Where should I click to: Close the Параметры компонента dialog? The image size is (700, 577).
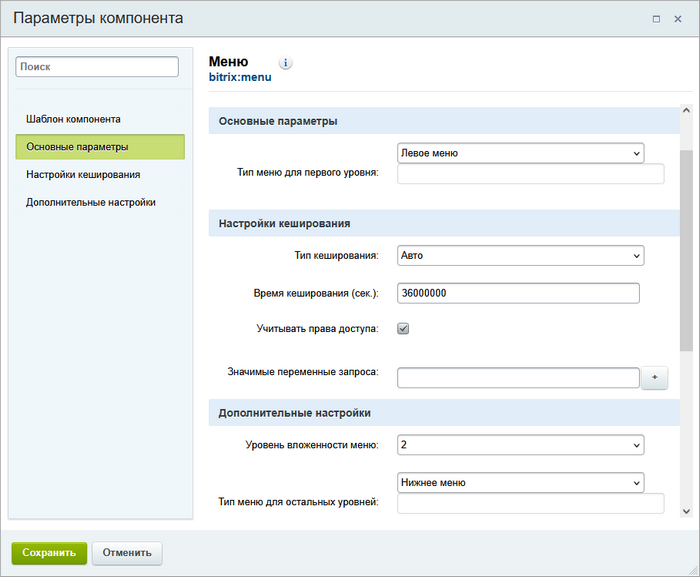(x=678, y=18)
